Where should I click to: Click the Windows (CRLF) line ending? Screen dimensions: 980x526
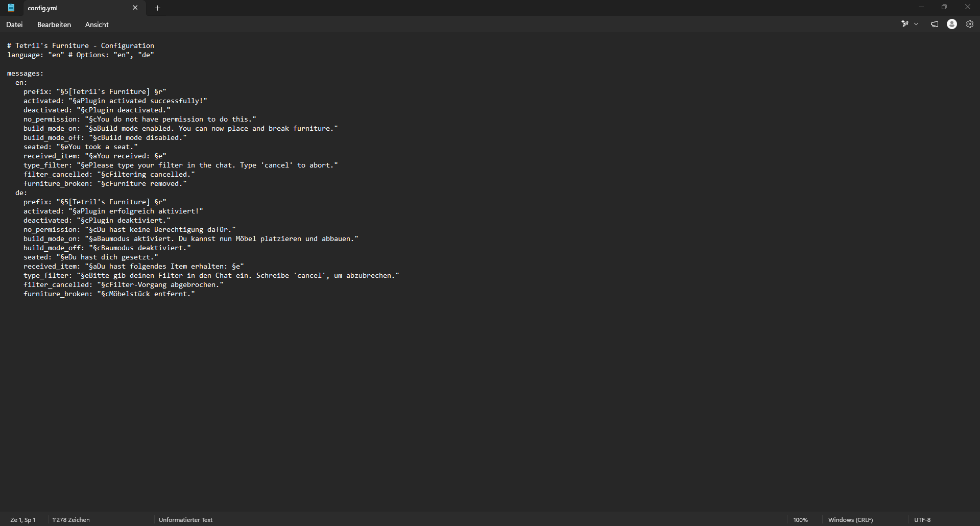(850, 520)
